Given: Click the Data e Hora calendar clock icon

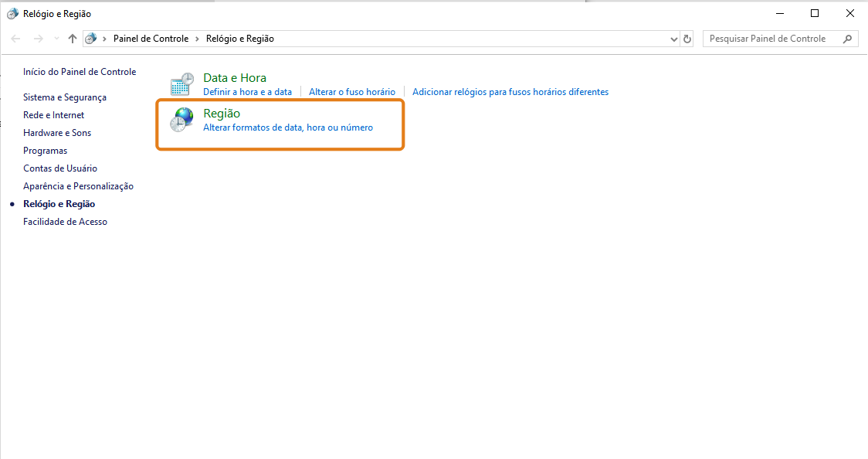Looking at the screenshot, I should 182,84.
